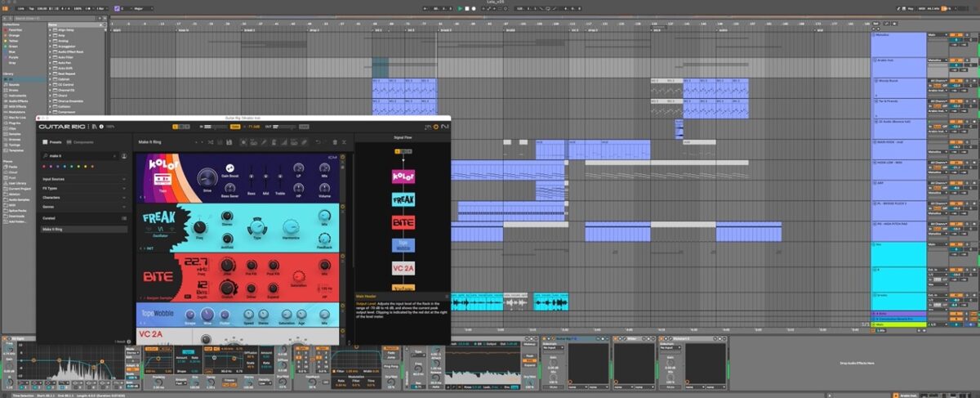Click Ableton transport stop button
The height and width of the screenshot is (398, 980).
tap(467, 8)
